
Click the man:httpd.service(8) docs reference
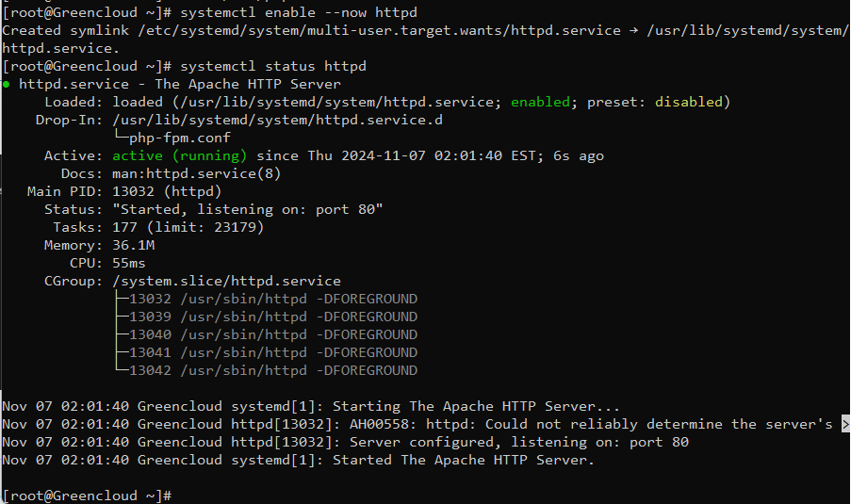coord(196,173)
